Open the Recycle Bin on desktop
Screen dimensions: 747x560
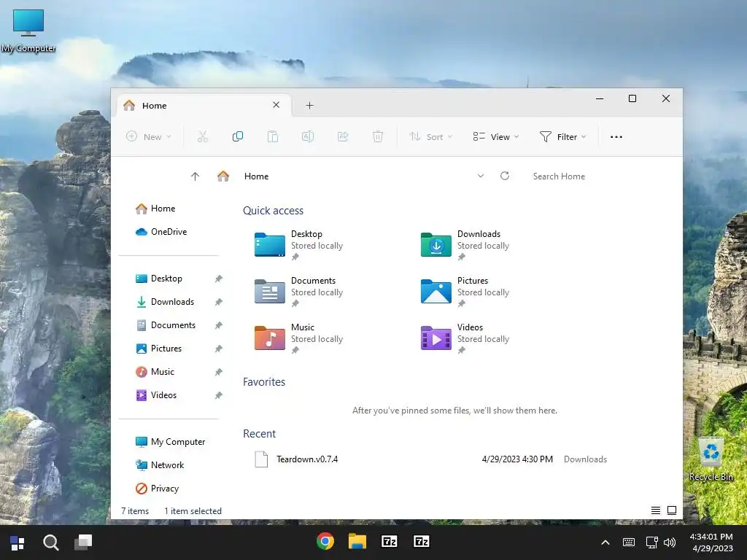711,459
